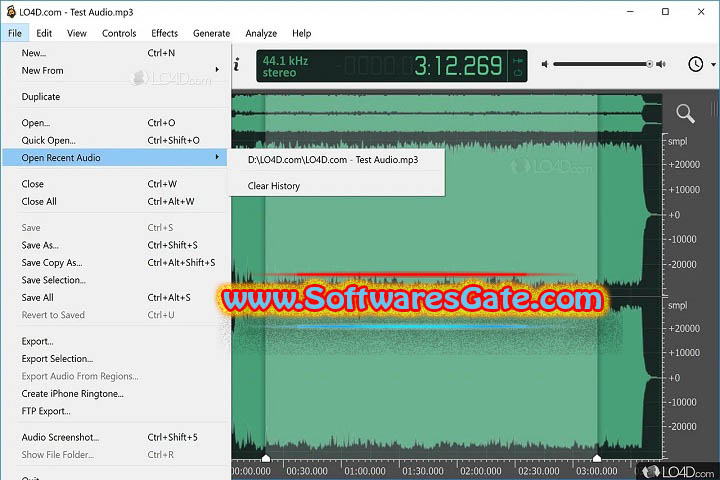Adjust the volume slider knob
Image resolution: width=720 pixels, height=480 pixels.
click(649, 64)
